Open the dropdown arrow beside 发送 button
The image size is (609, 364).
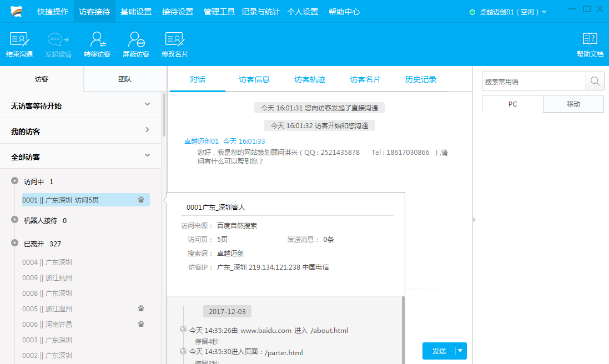tap(460, 351)
